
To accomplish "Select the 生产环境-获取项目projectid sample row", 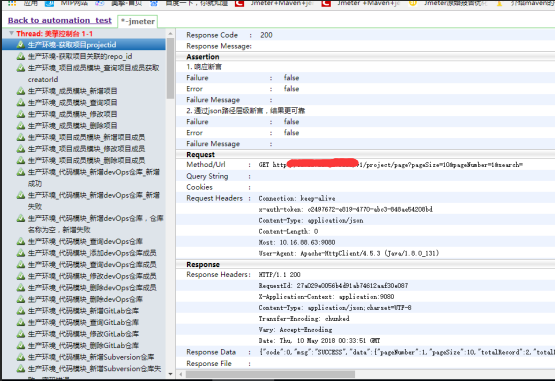I will coord(84,45).
